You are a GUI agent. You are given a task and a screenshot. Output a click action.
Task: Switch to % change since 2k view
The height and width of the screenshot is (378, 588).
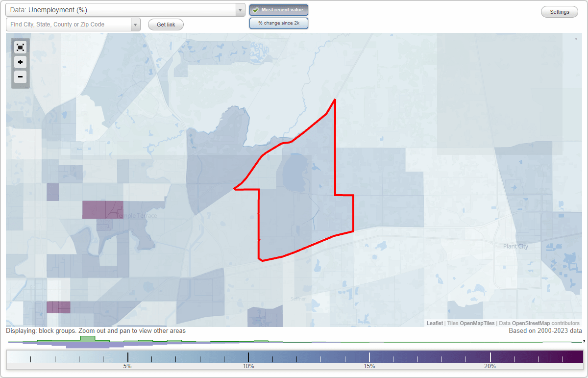tap(278, 23)
